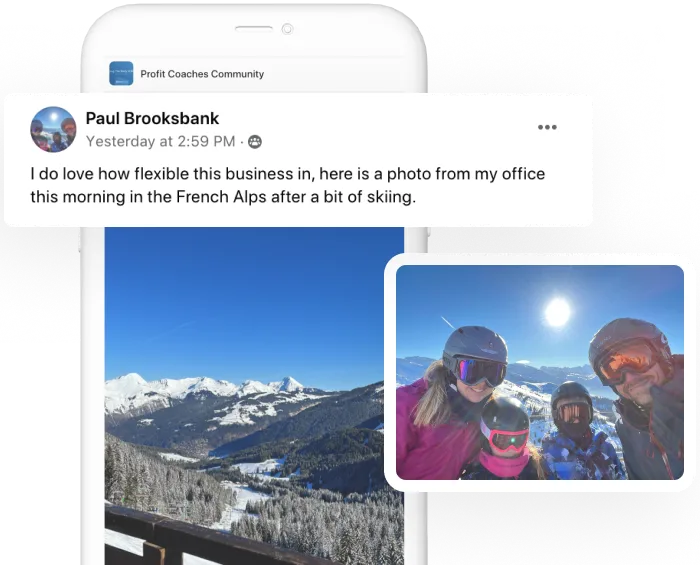This screenshot has width=700, height=565.
Task: Open the 'Yesterday at 2:59 PM' timestamp
Action: 160,141
